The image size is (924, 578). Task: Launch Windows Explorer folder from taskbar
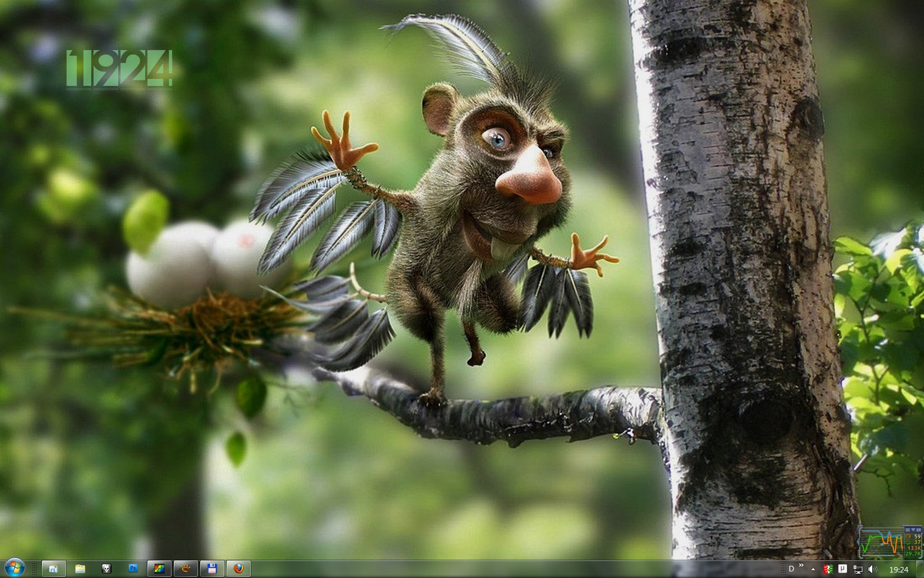pos(80,569)
